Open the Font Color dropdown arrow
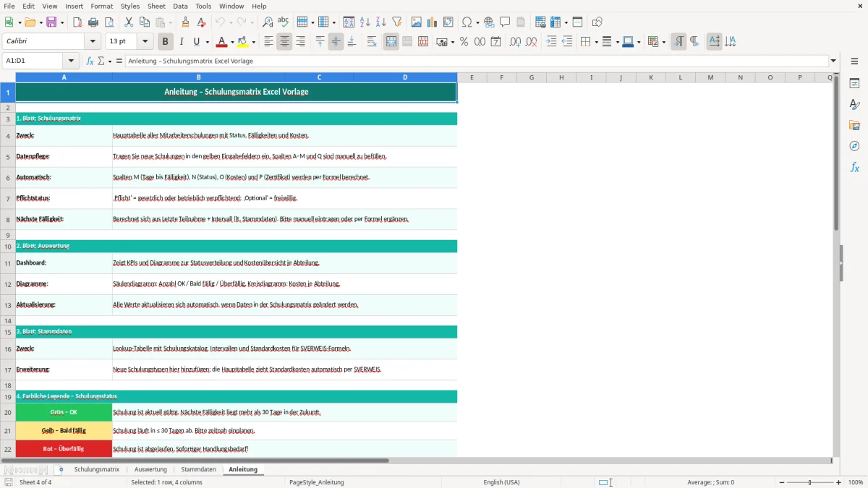868x488 pixels. 231,42
